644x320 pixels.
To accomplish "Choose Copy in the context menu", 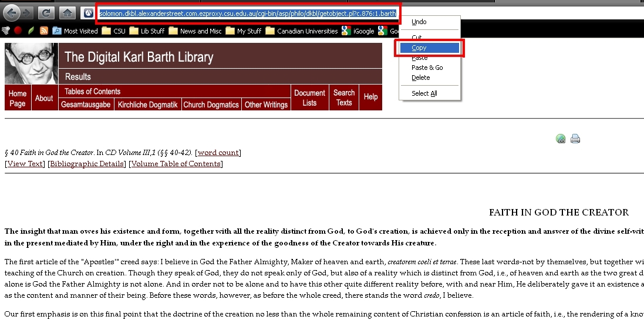I will pyautogui.click(x=430, y=48).
